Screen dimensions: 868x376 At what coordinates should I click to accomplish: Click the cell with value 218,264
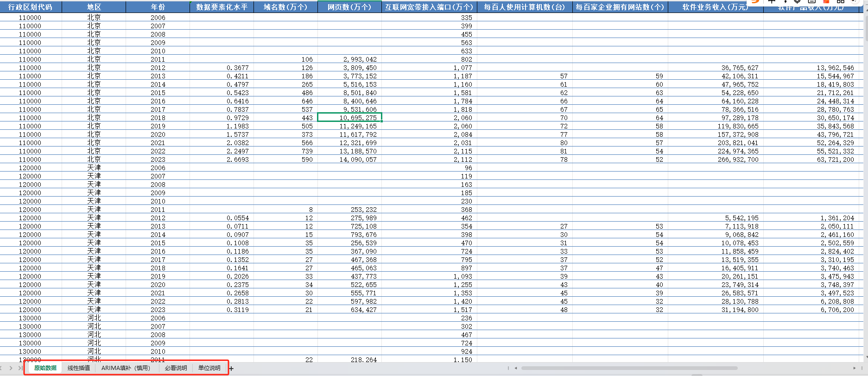click(349, 360)
